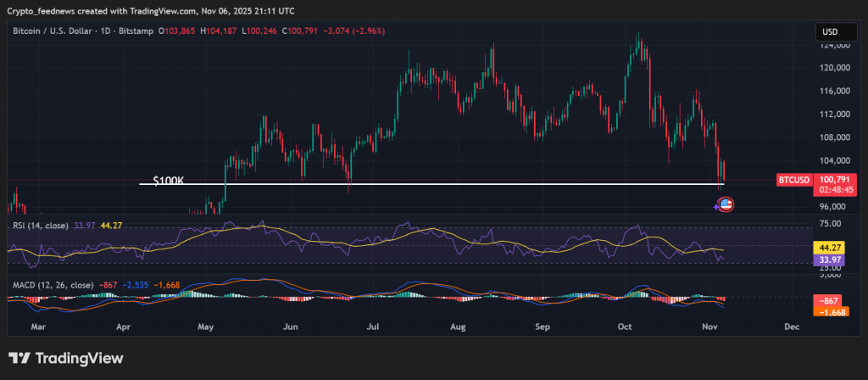Viewport: 868px width, 380px height.
Task: Click the 112,000 price axis label
Action: click(836, 115)
